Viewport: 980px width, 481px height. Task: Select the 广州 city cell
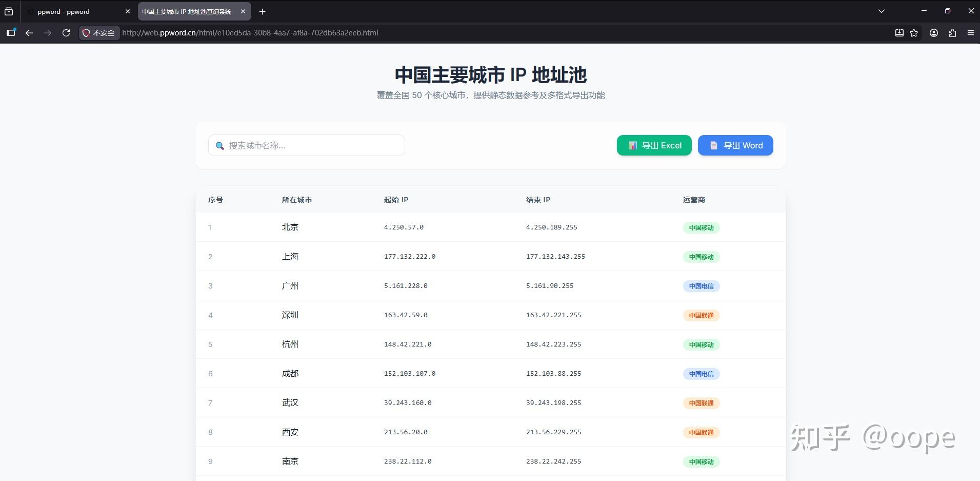pyautogui.click(x=290, y=285)
